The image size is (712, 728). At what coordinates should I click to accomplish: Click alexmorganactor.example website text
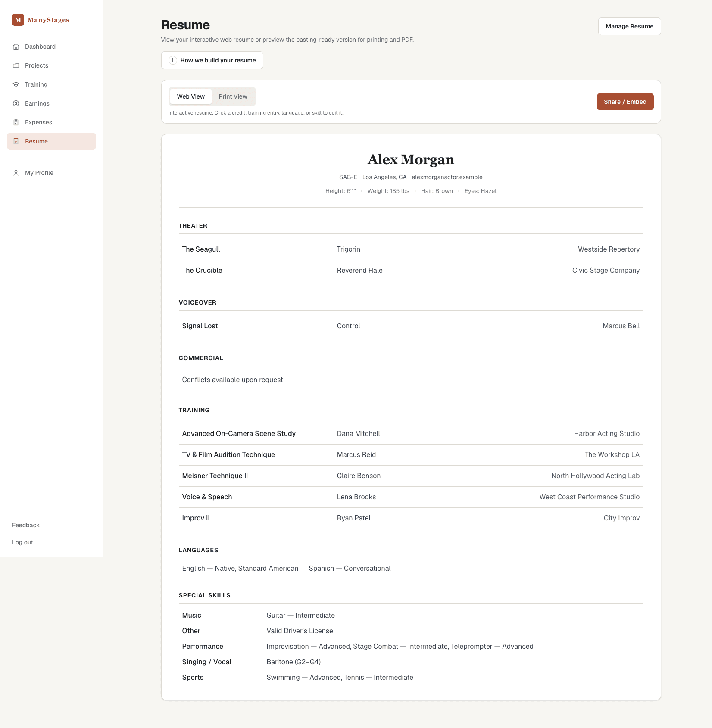(447, 177)
